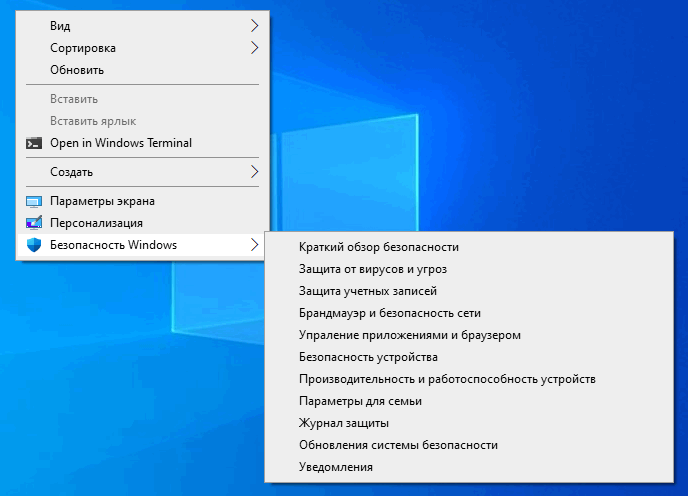Click the Windows Security shield icon
The width and height of the screenshot is (688, 496).
point(34,245)
